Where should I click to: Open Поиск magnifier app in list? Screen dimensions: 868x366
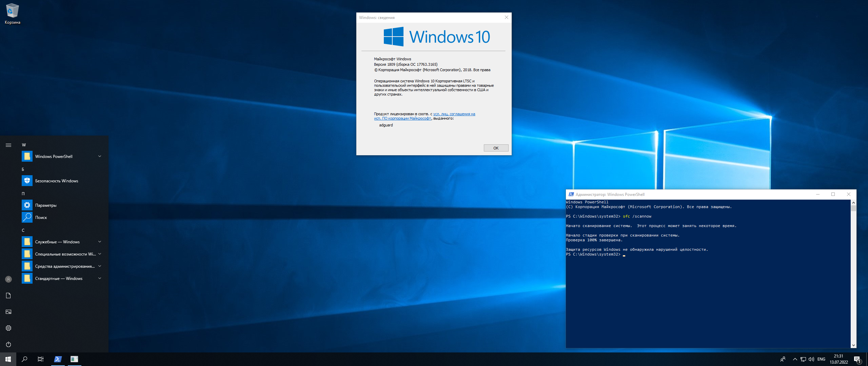[x=27, y=217]
